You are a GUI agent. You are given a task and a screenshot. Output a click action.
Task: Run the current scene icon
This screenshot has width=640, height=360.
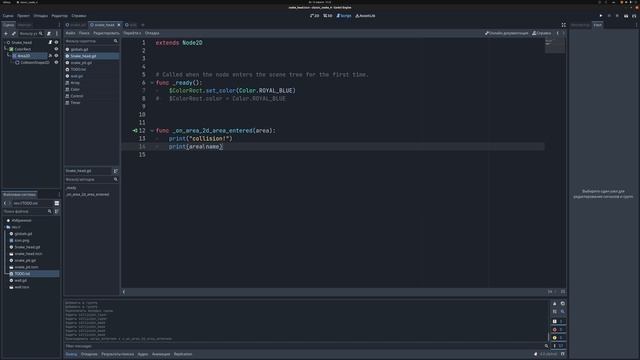click(626, 16)
